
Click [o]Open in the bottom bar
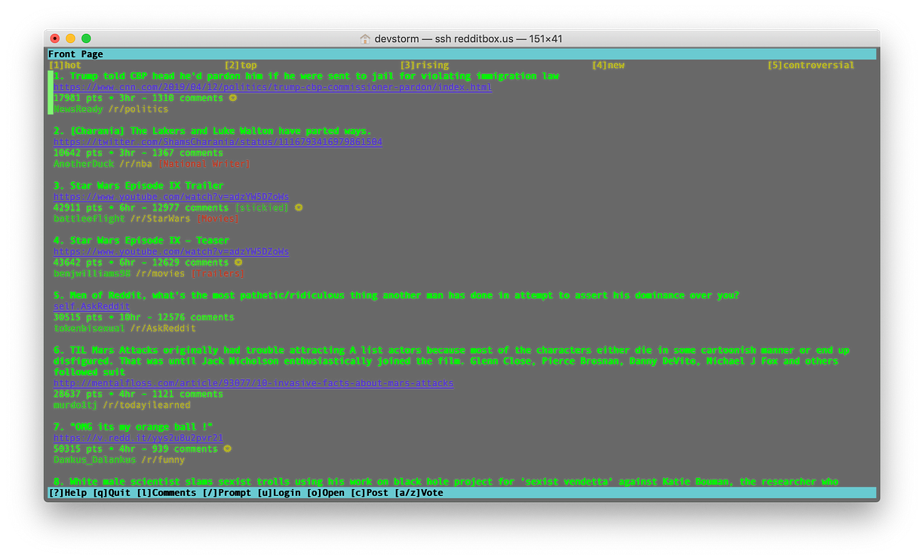coord(325,493)
